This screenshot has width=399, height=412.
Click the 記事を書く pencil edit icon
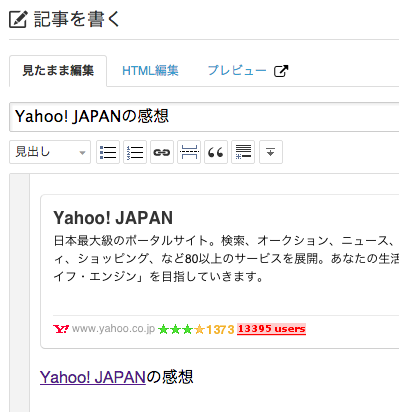click(x=18, y=19)
